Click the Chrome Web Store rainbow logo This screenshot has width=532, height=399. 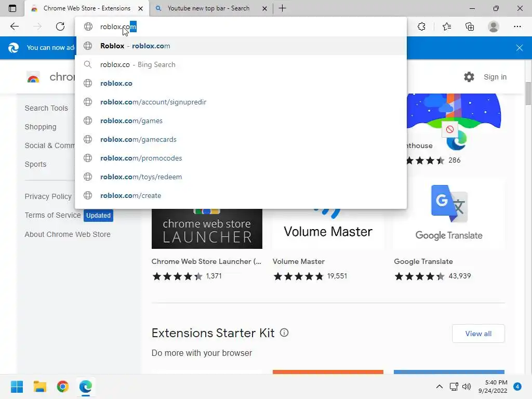click(33, 77)
